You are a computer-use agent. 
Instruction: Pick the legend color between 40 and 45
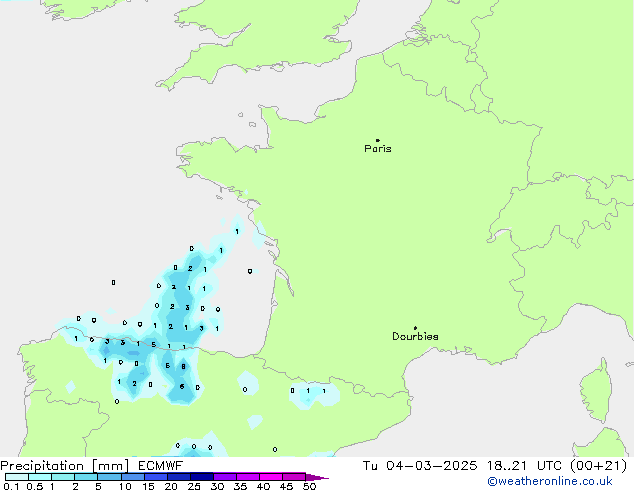[x=272, y=477]
